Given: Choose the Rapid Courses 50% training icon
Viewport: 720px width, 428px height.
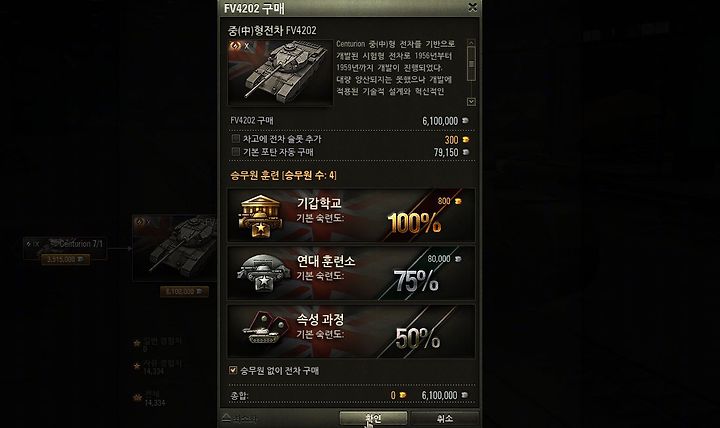Looking at the screenshot, I should (x=264, y=329).
